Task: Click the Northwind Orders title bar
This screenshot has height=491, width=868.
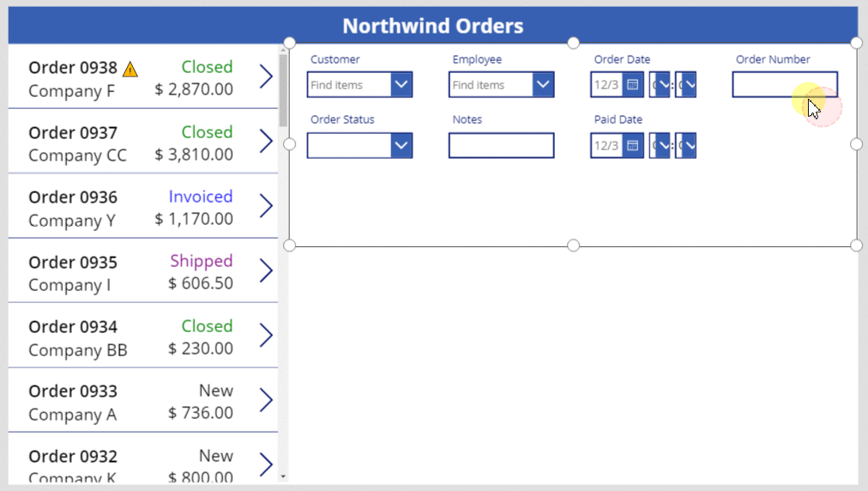Action: click(432, 26)
